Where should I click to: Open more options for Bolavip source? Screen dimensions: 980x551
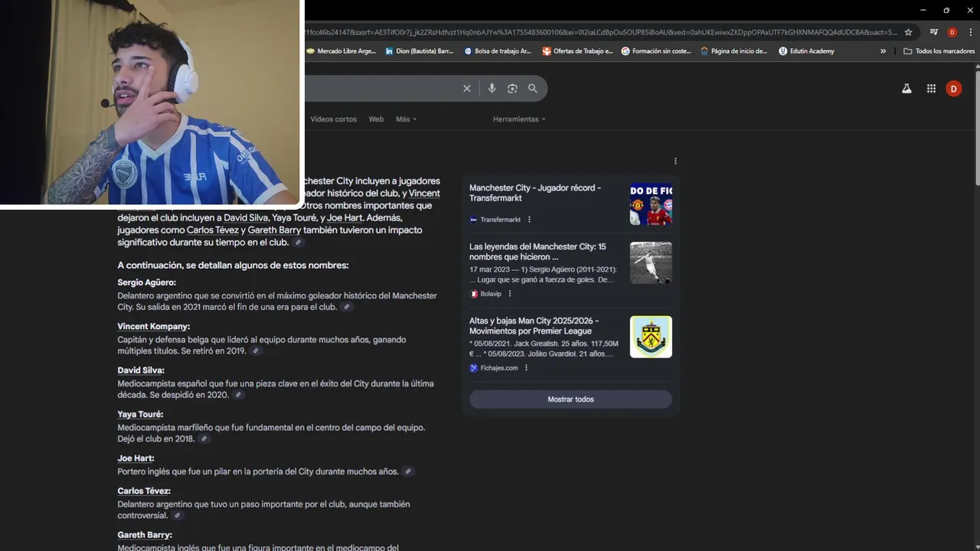[510, 294]
